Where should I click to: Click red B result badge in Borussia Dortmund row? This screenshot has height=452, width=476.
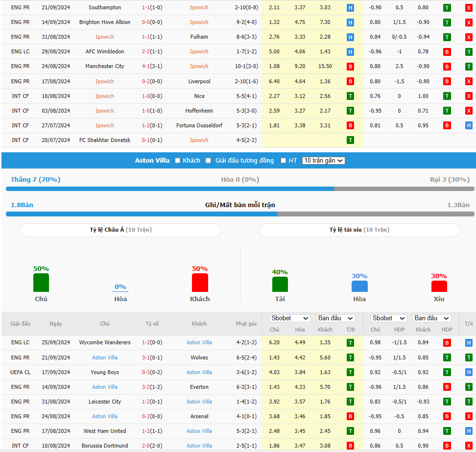click(350, 446)
